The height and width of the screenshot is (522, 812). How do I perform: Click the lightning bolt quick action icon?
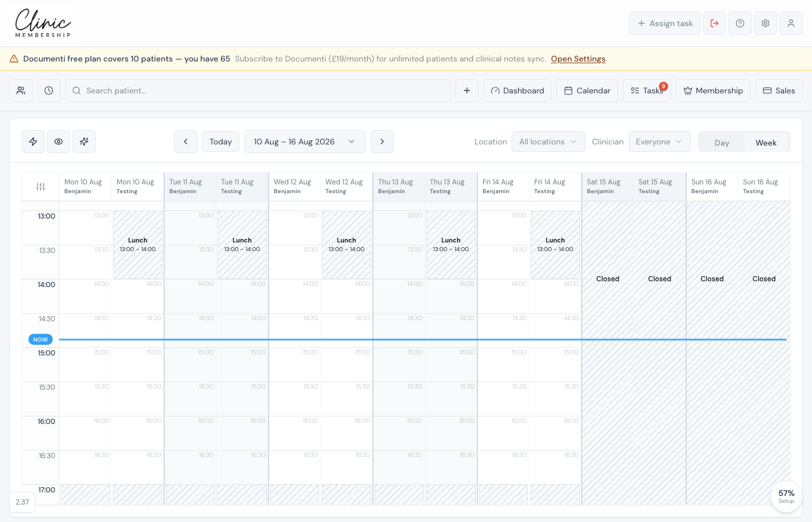pyautogui.click(x=33, y=142)
